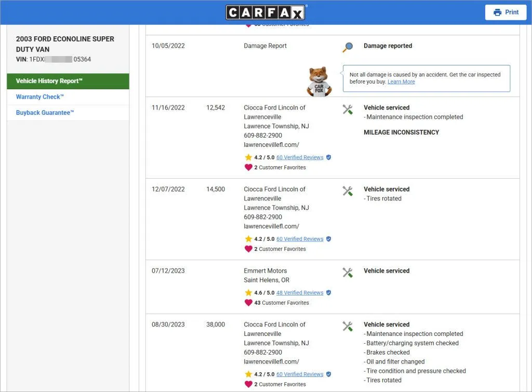532x392 pixels.
Task: Open the Buyback Guarantee tab
Action: (x=68, y=113)
